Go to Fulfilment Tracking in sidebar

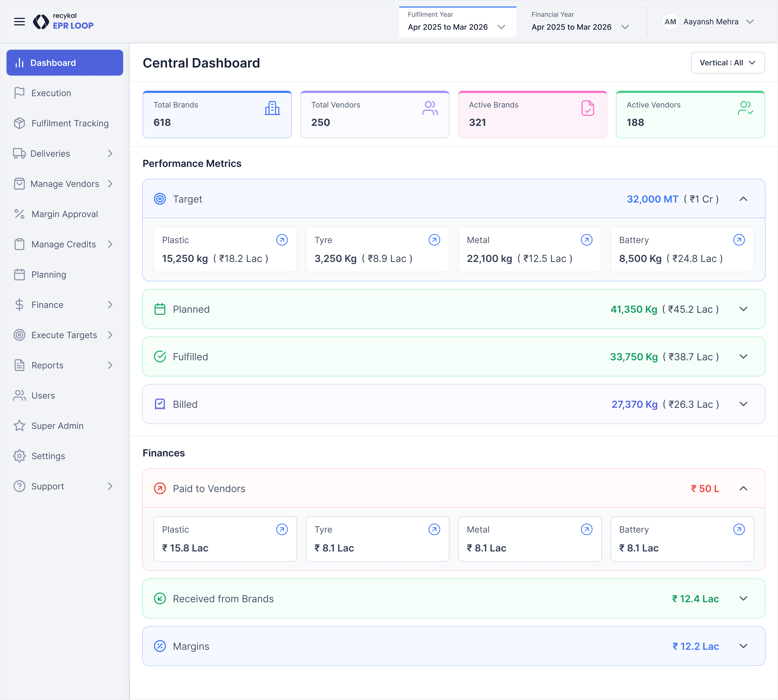point(70,123)
